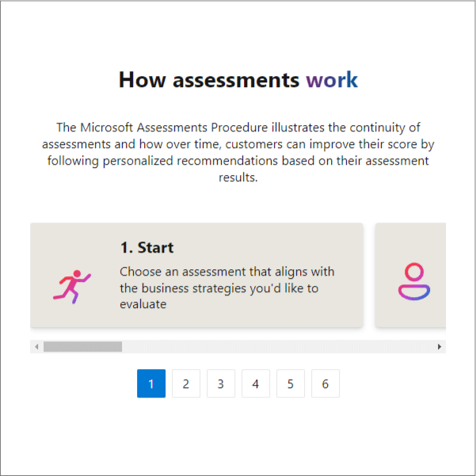476x476 pixels.
Task: Navigate to page 6, the last page
Action: (x=326, y=384)
